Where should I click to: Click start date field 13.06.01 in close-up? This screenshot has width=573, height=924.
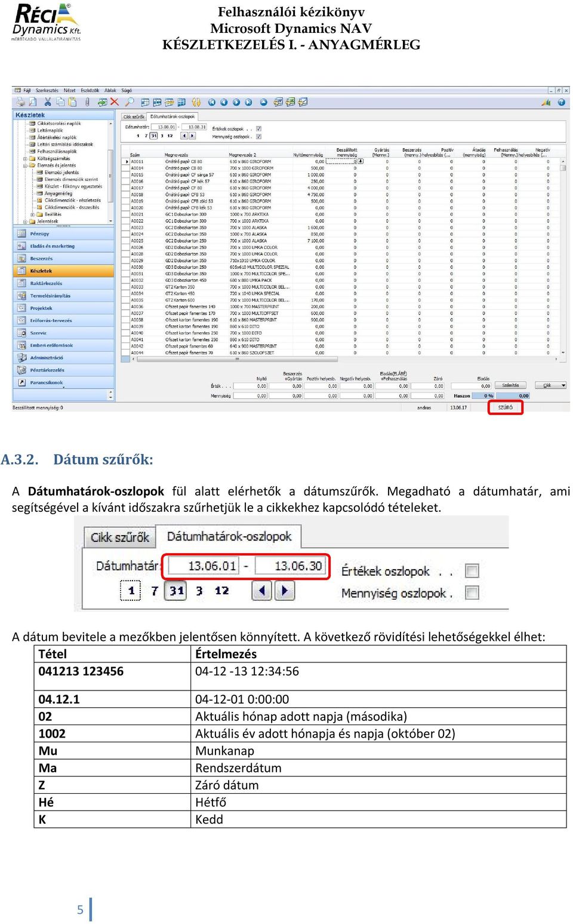[x=204, y=565]
